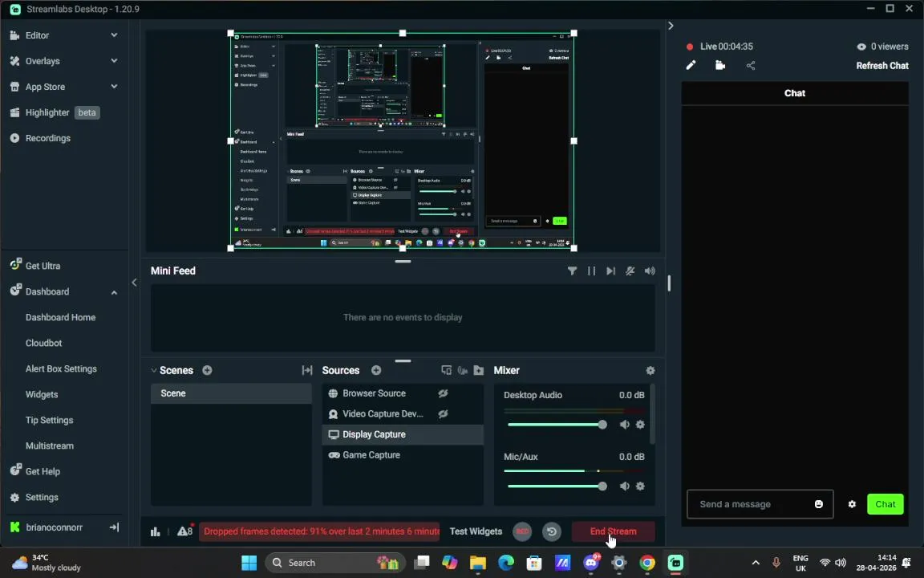Collapse the Scenes list chevron
Screen dimensions: 924x578
(x=154, y=370)
